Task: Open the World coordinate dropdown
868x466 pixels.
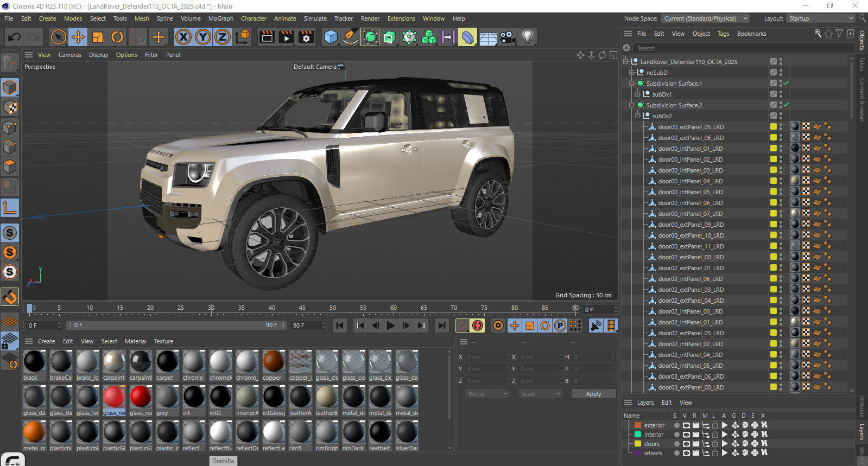Action: (x=487, y=394)
